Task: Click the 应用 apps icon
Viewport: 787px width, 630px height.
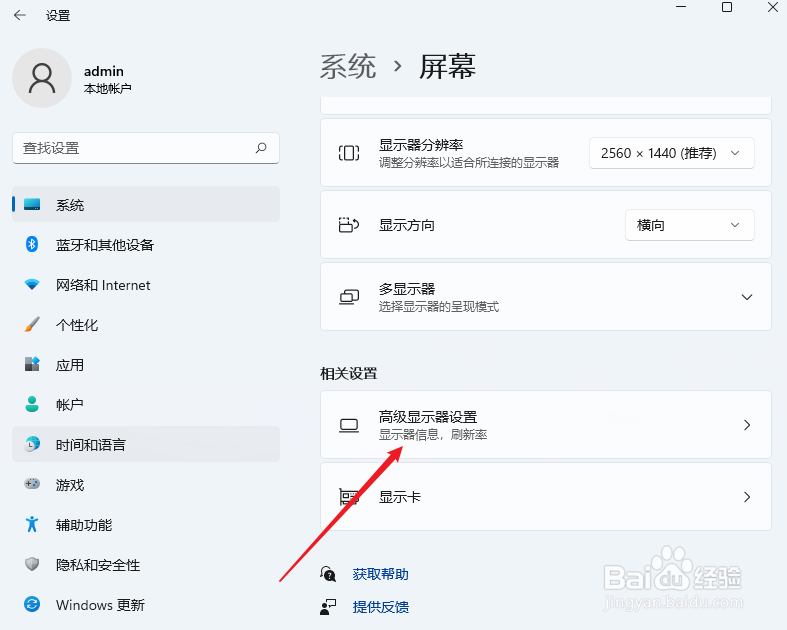Action: (32, 364)
